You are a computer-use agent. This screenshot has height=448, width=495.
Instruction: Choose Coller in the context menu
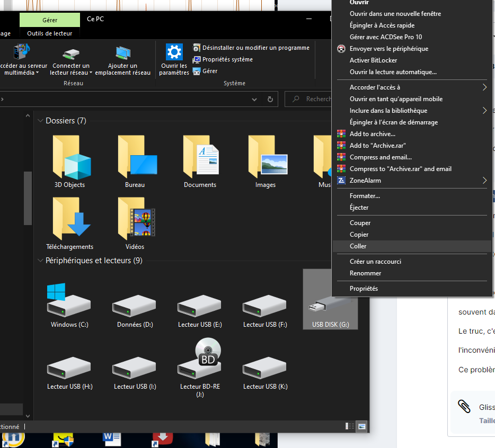coord(358,246)
